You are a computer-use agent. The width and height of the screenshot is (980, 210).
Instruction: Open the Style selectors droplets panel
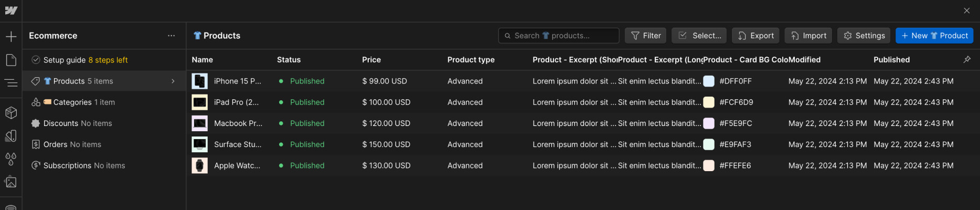(x=11, y=159)
